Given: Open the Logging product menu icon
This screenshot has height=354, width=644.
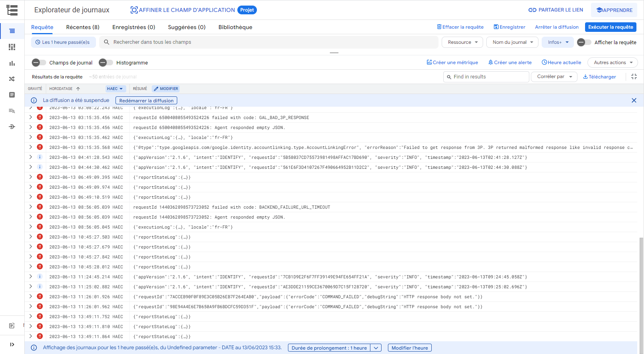Looking at the screenshot, I should pos(12,10).
